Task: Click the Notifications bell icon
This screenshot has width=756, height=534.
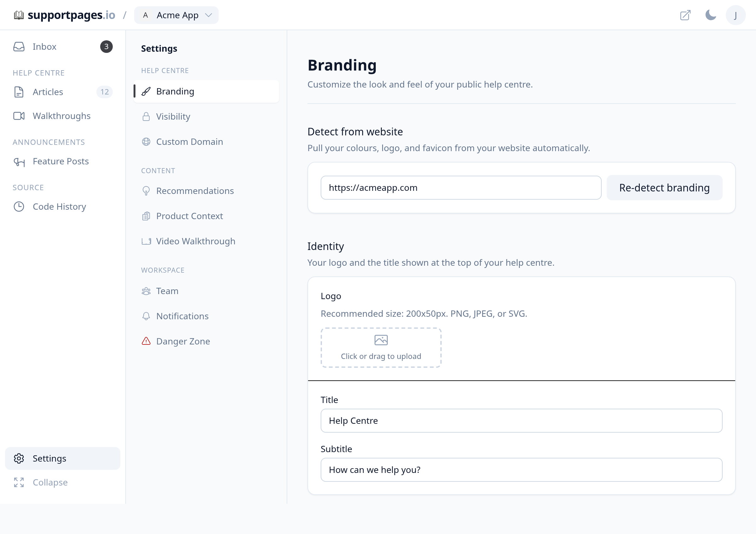Action: (146, 316)
